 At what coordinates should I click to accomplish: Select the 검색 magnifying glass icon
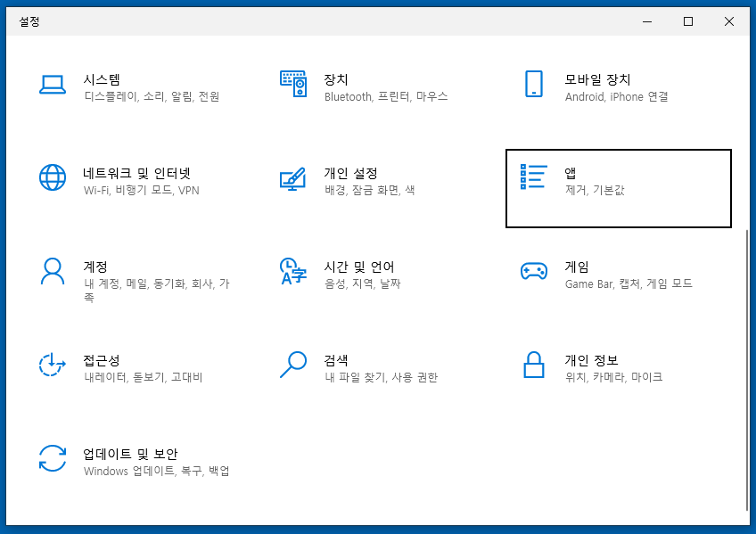tap(293, 365)
